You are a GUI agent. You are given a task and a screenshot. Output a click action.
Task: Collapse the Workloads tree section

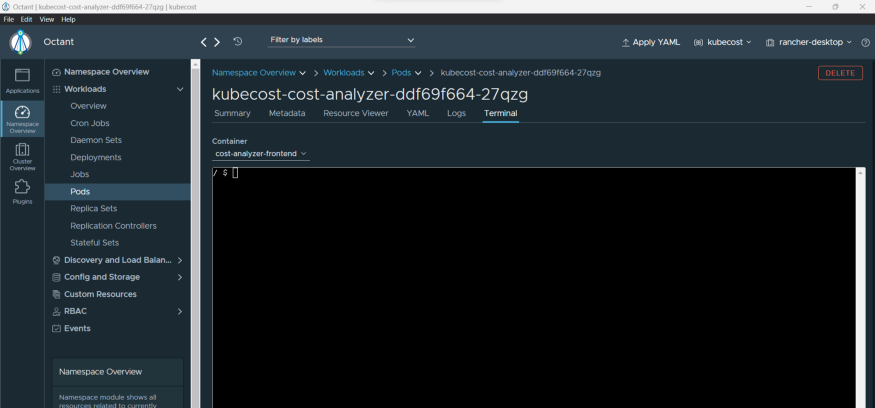[180, 89]
